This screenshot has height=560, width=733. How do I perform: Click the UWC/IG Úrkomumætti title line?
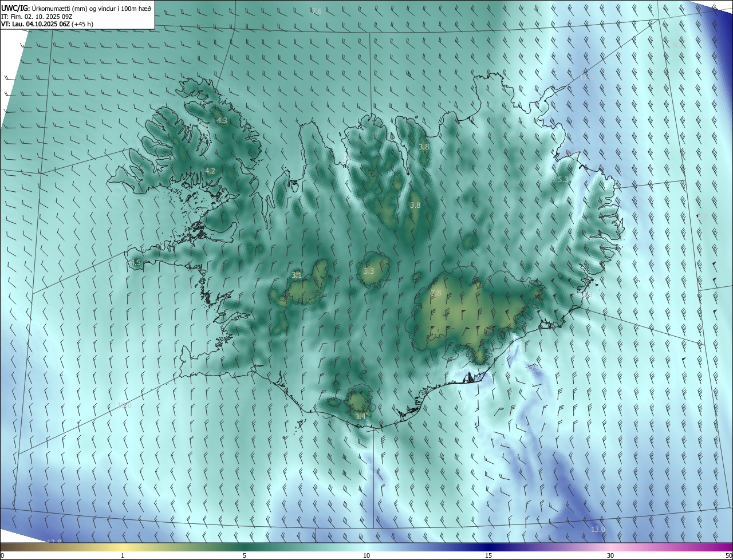point(77,8)
